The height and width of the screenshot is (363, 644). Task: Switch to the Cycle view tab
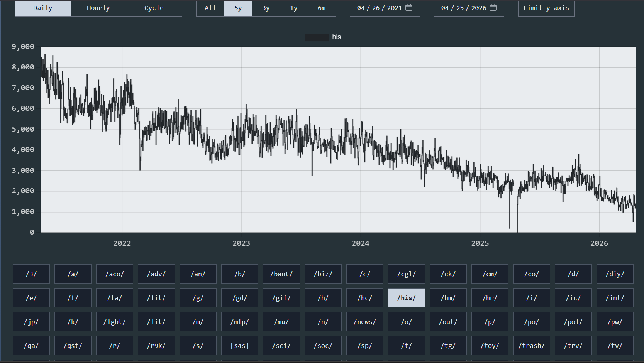[x=154, y=8]
